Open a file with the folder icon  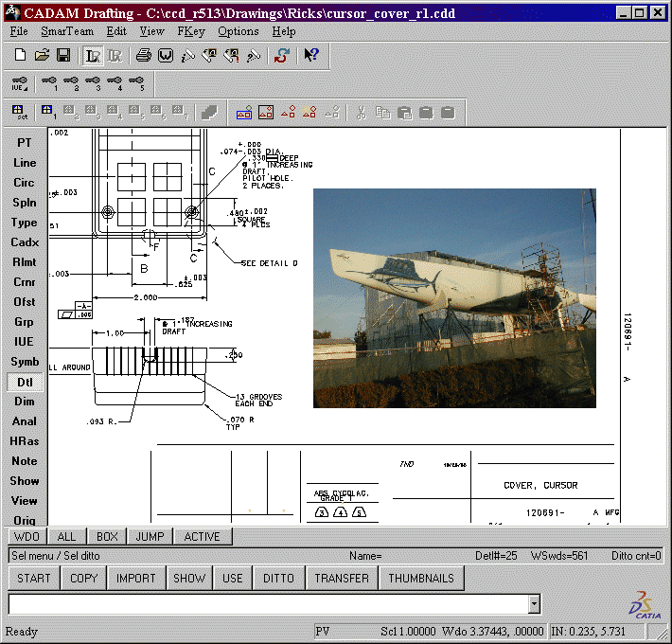click(x=42, y=56)
